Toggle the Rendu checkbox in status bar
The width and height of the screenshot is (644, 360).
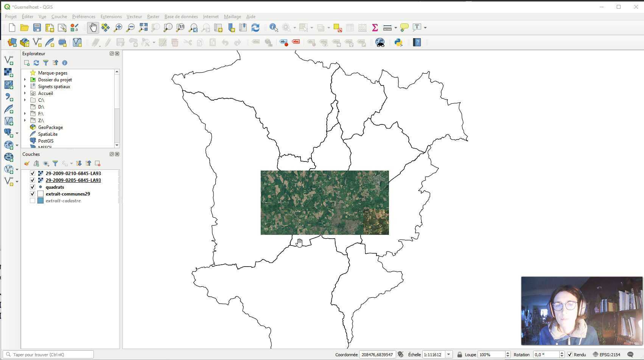(570, 354)
